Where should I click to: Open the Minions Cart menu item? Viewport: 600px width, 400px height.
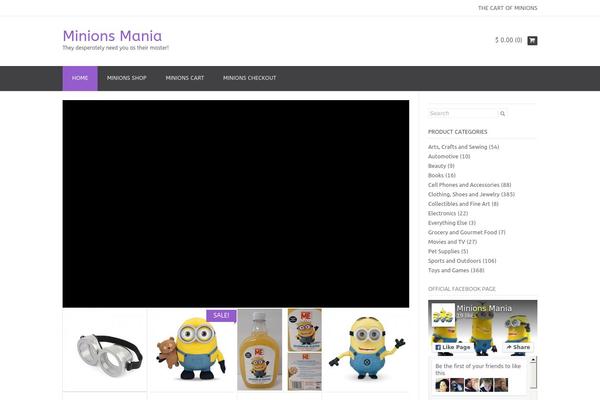click(185, 78)
